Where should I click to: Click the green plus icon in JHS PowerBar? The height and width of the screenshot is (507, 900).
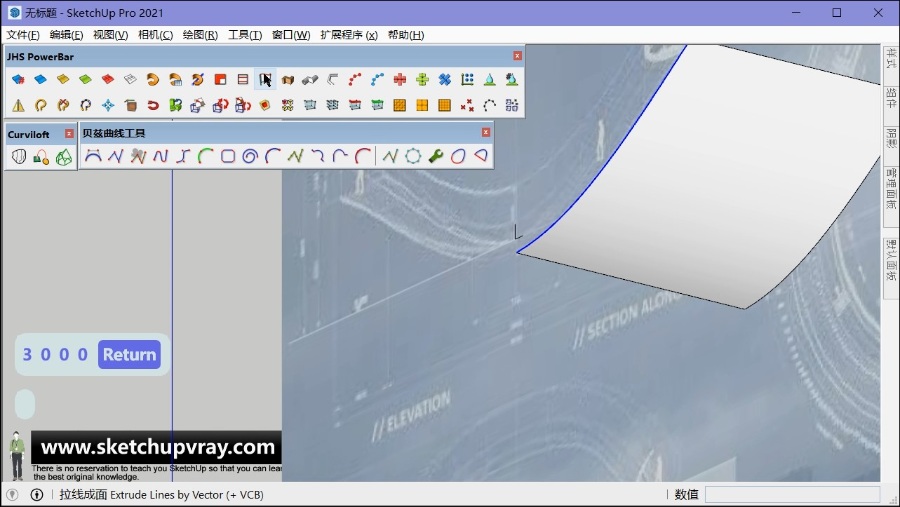422,79
